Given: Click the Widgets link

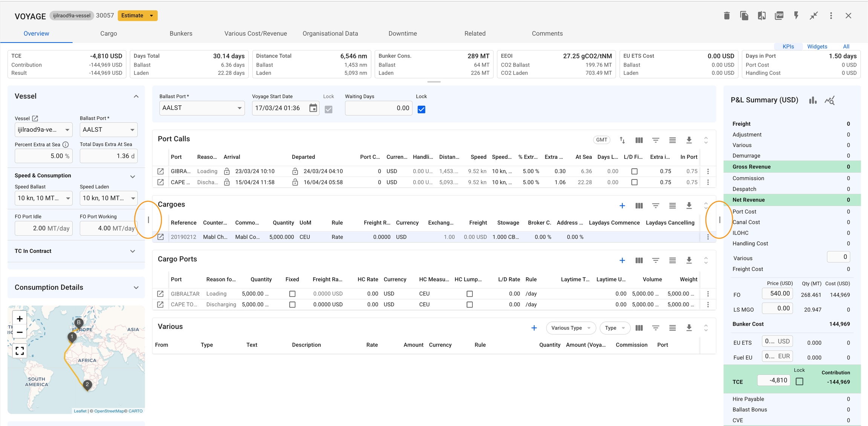Looking at the screenshot, I should coord(817,46).
